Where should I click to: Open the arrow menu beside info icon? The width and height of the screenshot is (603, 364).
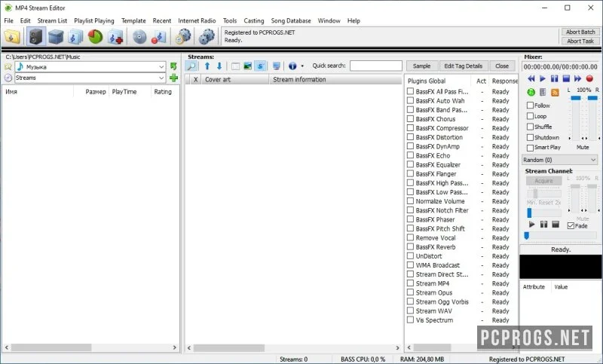tap(302, 66)
